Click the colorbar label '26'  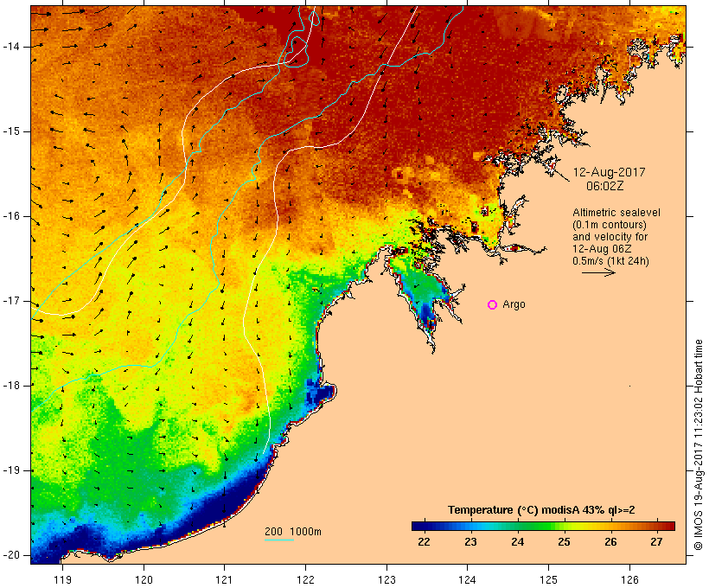[x=610, y=542]
